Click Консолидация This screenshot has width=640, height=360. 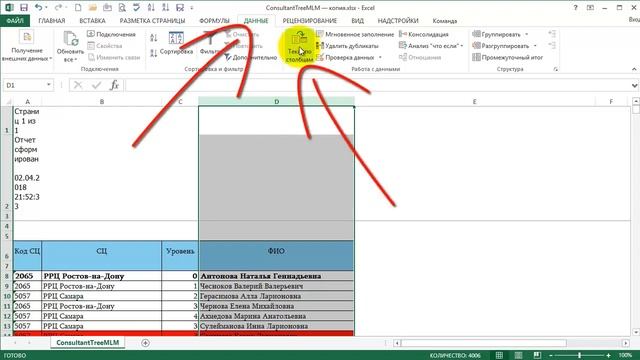[x=424, y=34]
